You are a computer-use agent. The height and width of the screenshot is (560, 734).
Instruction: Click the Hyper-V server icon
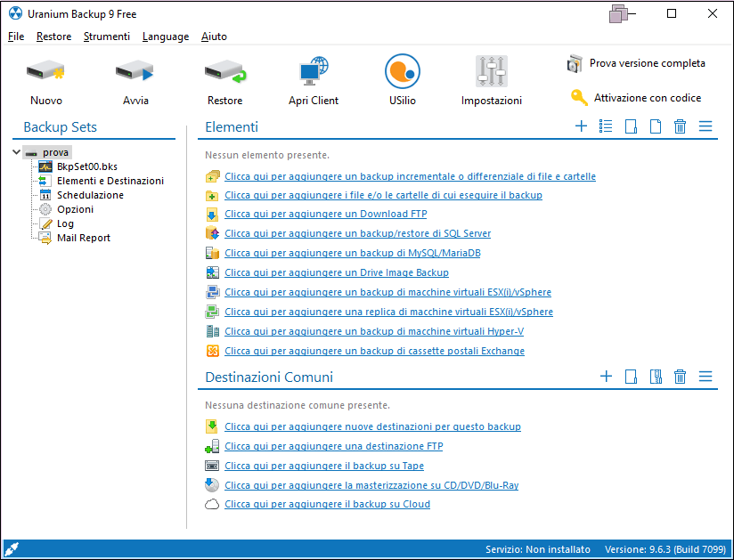[x=213, y=331]
